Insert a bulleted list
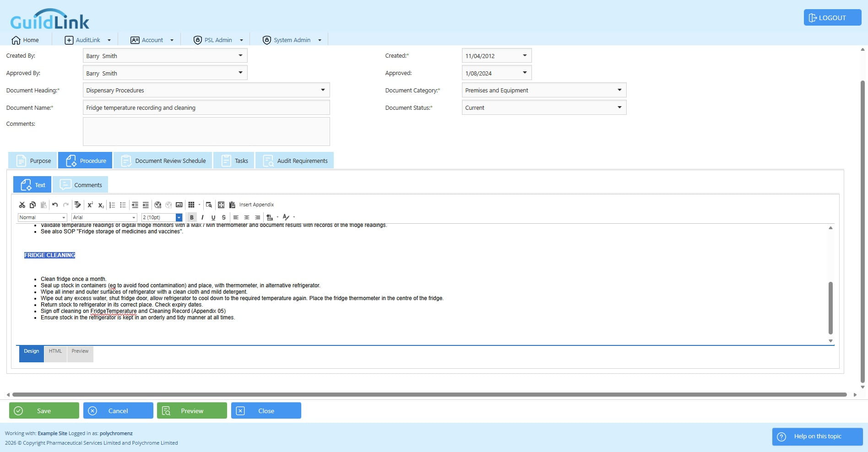The height and width of the screenshot is (452, 868). pyautogui.click(x=123, y=205)
